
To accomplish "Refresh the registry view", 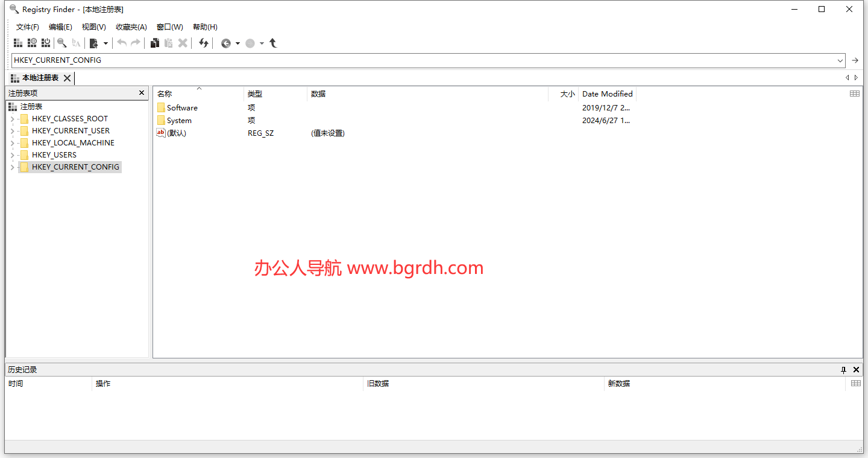I will pos(203,43).
